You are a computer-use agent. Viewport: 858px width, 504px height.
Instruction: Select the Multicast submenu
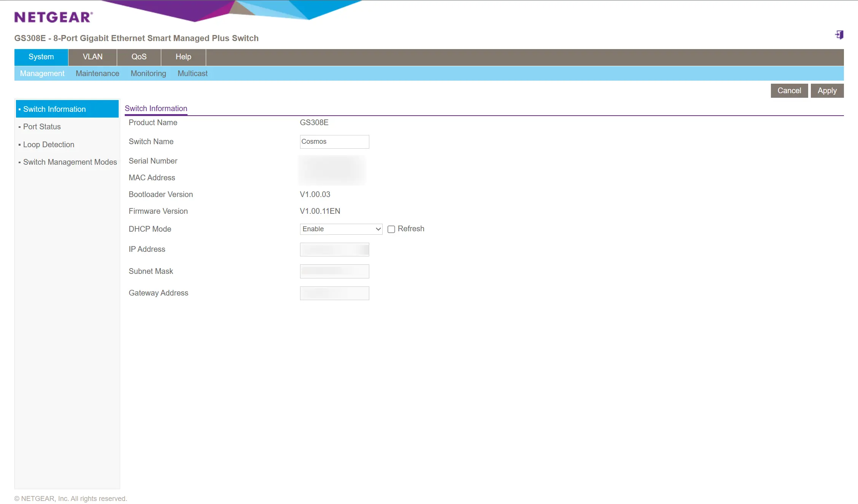192,73
